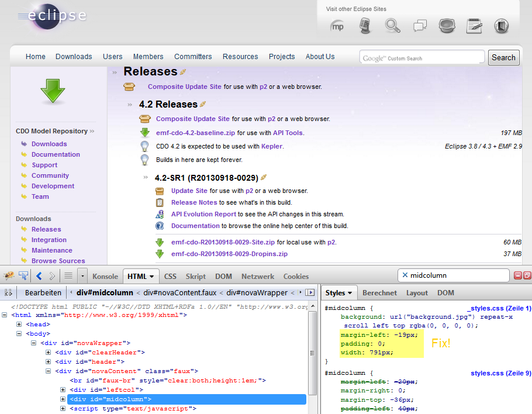Click the big green download arrow
The height and width of the screenshot is (414, 532).
point(53,91)
